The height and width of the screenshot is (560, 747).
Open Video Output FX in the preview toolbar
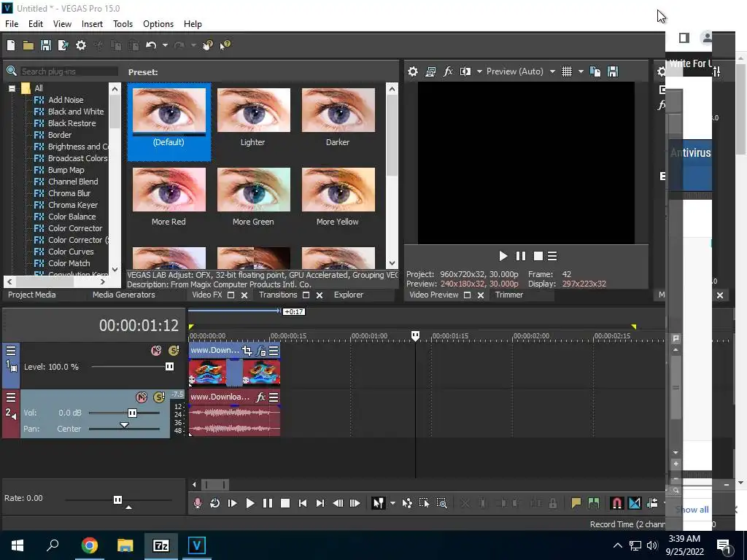[x=448, y=71]
